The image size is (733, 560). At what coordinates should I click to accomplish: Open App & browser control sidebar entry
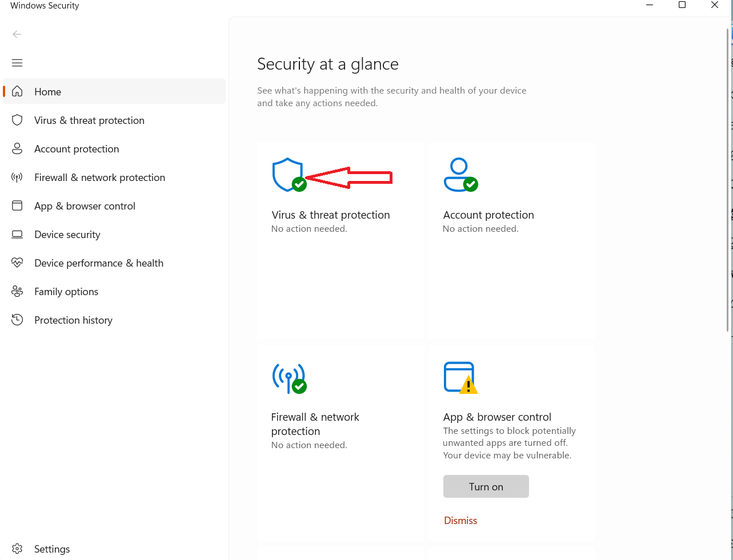pos(85,206)
